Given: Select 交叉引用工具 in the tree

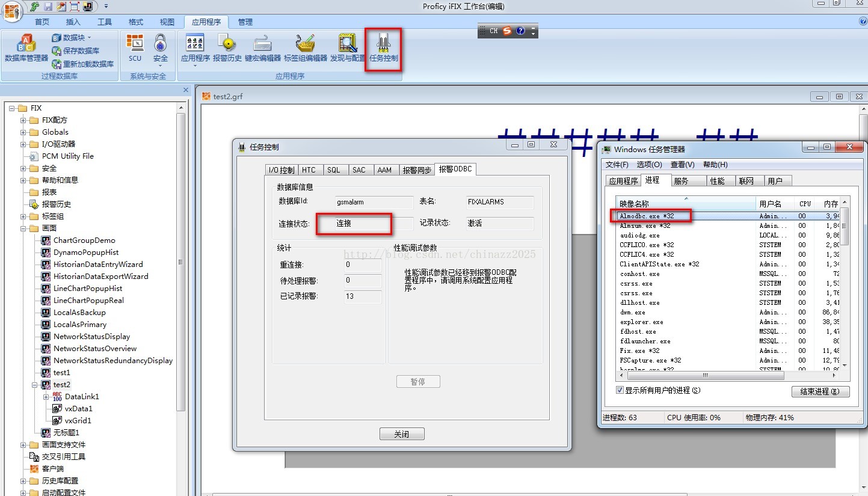Looking at the screenshot, I should (x=64, y=456).
